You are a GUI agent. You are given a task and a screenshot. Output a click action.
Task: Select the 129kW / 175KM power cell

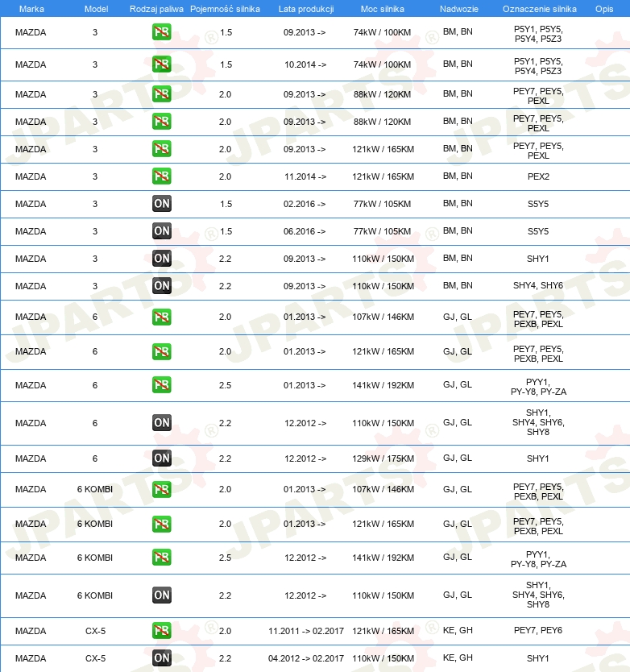383,458
